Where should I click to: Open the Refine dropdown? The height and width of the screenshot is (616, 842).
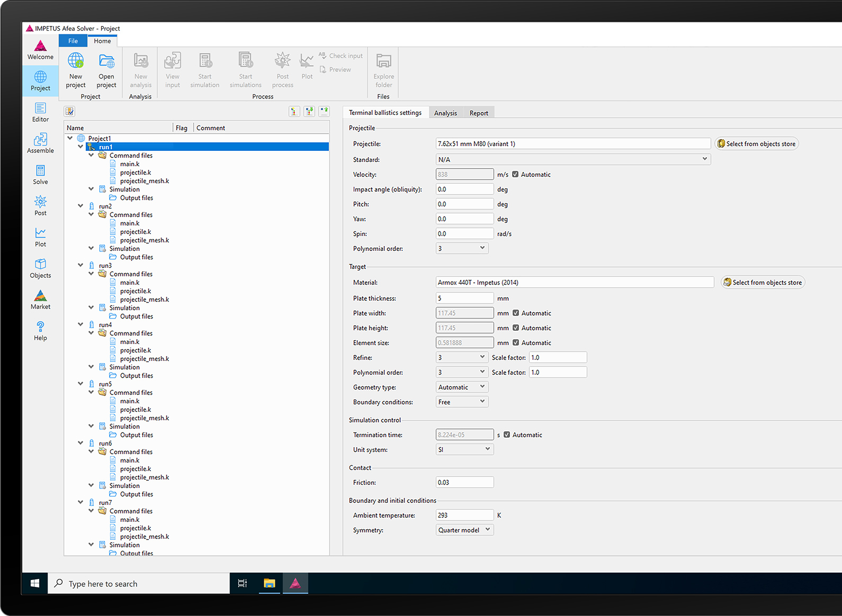pyautogui.click(x=462, y=357)
